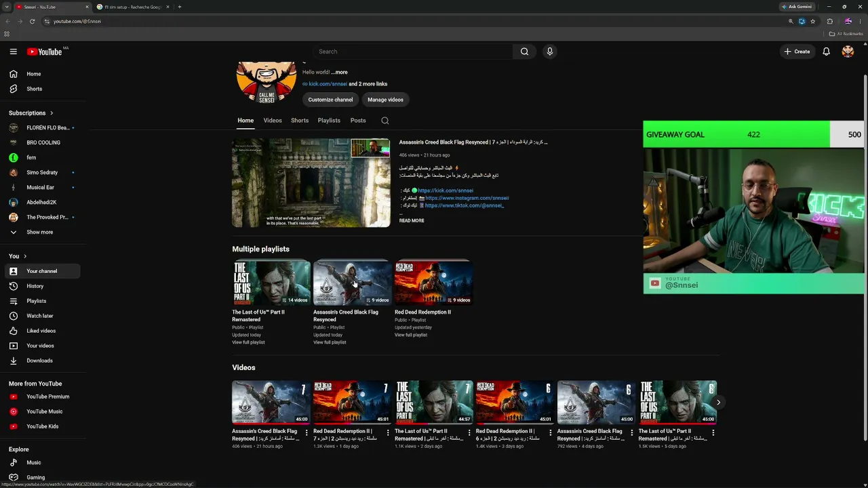View full playlist for Red Dead Redemption

point(411,335)
